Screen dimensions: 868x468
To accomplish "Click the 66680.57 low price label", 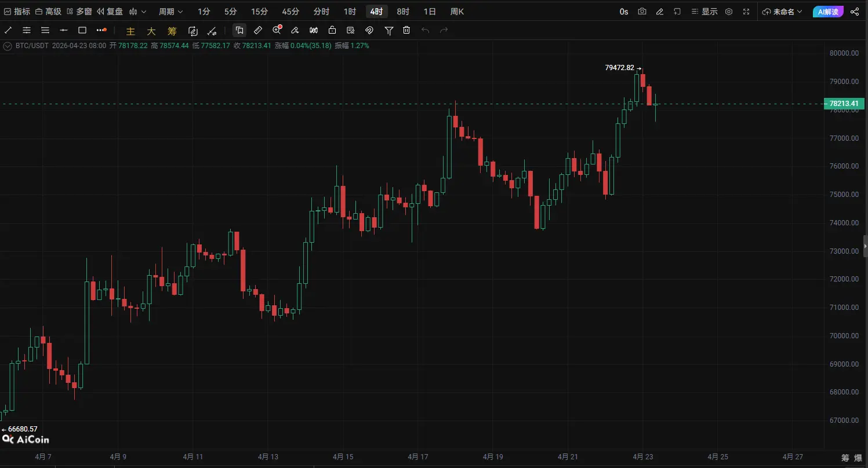I will pyautogui.click(x=23, y=429).
